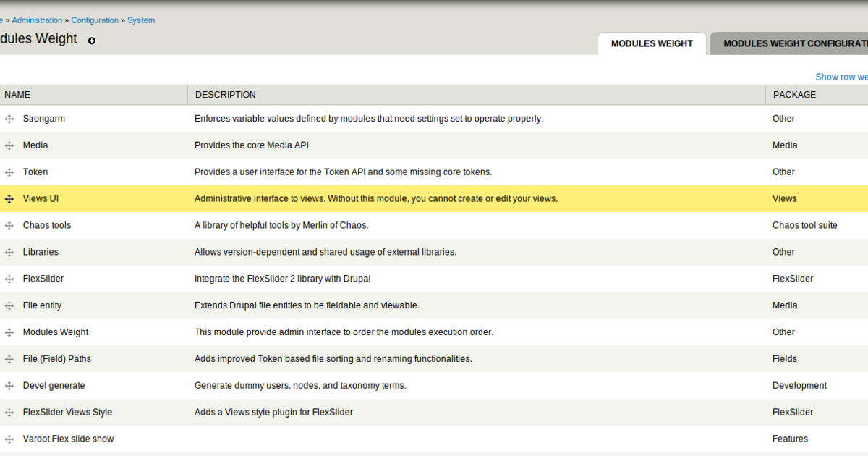
Task: Select the Token module drag handle icon
Action: tap(9, 172)
